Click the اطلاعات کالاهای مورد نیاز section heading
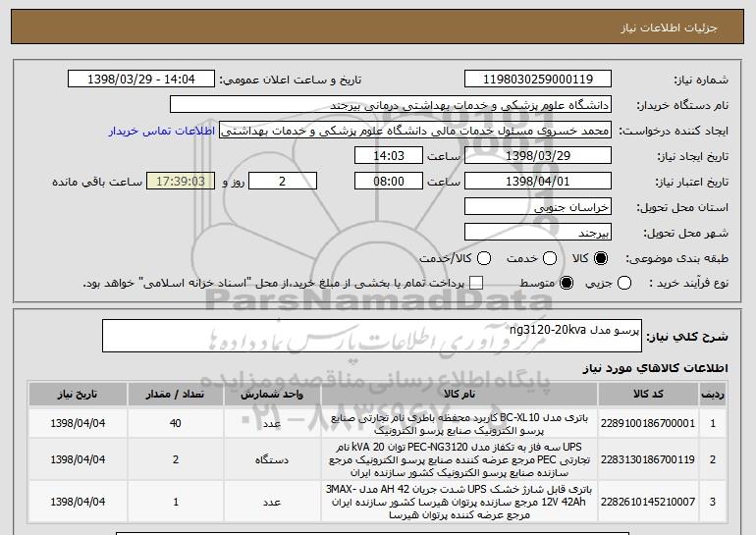756x535 pixels. click(655, 368)
